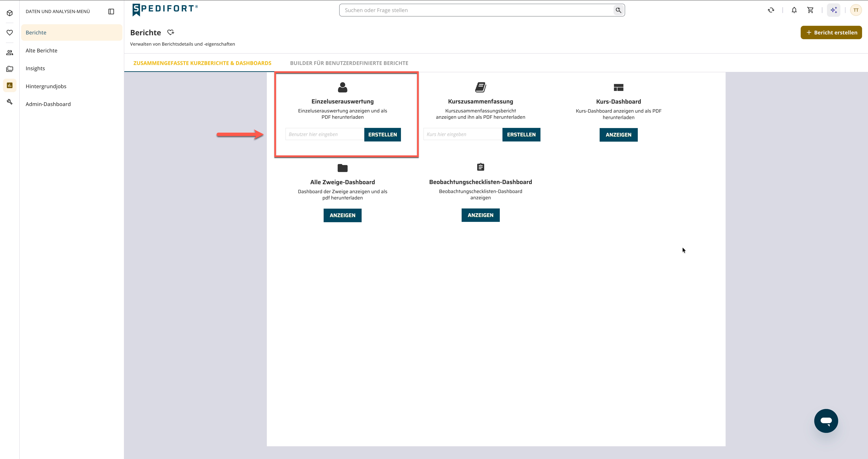Switch to Builder für benutzerdefinierte Berichte tab
This screenshot has height=459, width=868.
(349, 63)
